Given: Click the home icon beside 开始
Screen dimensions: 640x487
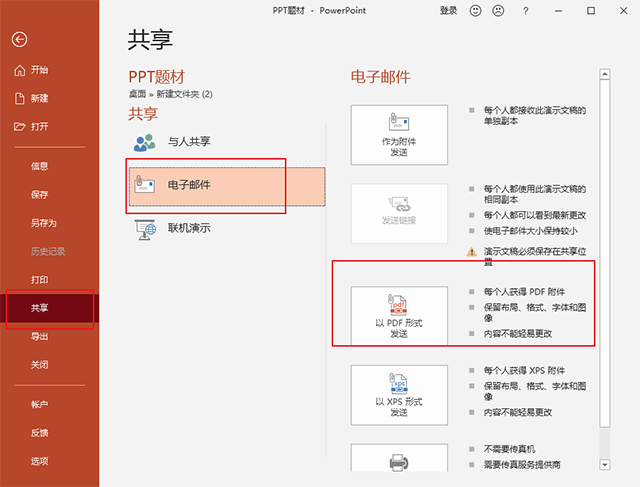Looking at the screenshot, I should [x=20, y=70].
